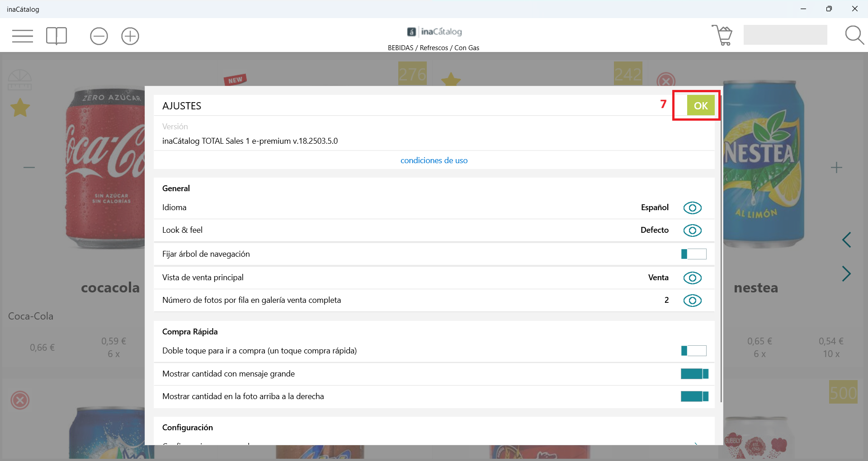Minimize the inaCátalog window
Image resolution: width=868 pixels, height=461 pixels.
tap(803, 9)
